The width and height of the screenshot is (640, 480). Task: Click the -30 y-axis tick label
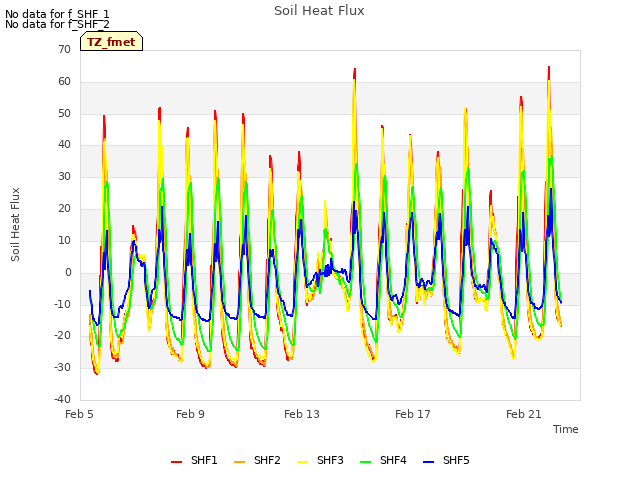click(62, 367)
